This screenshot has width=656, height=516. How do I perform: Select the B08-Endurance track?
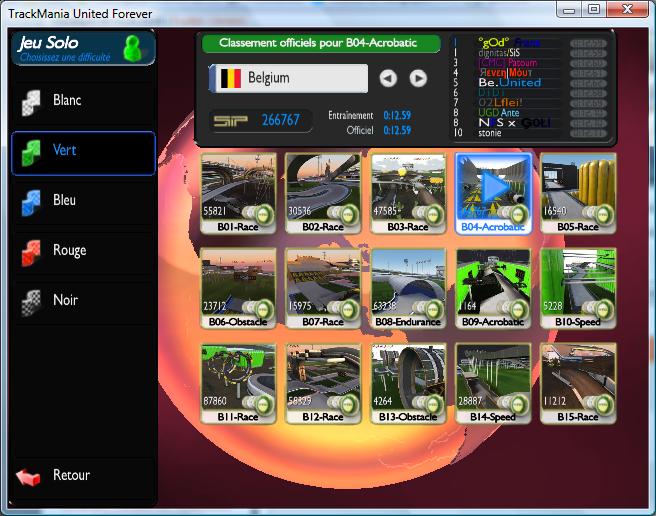coord(408,285)
